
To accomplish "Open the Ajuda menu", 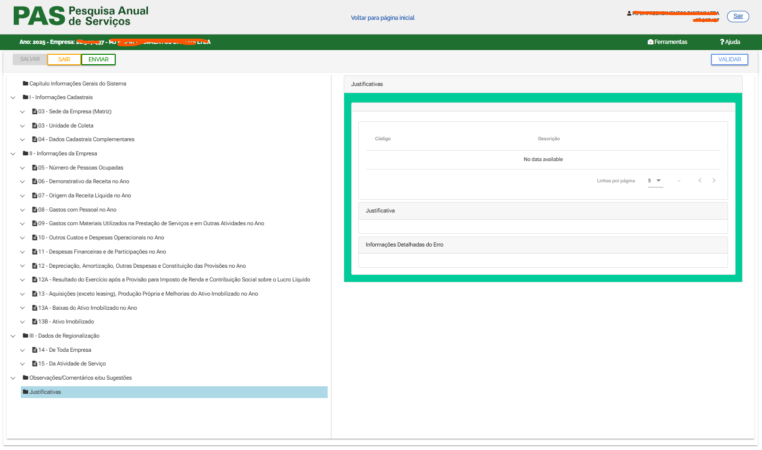I will (729, 42).
